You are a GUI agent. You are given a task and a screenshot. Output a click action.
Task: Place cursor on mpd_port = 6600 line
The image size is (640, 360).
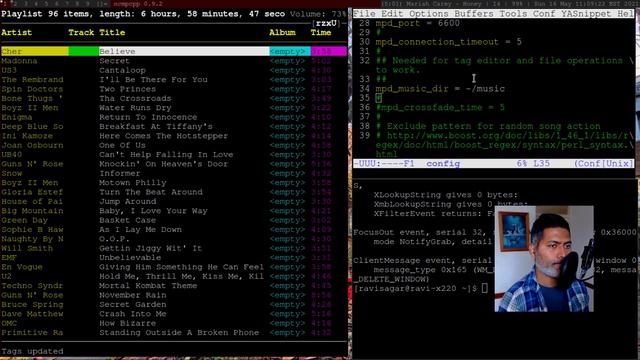point(418,23)
